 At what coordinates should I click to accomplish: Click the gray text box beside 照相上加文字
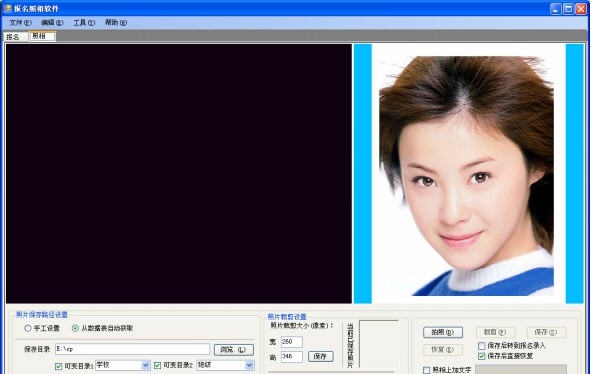521,369
